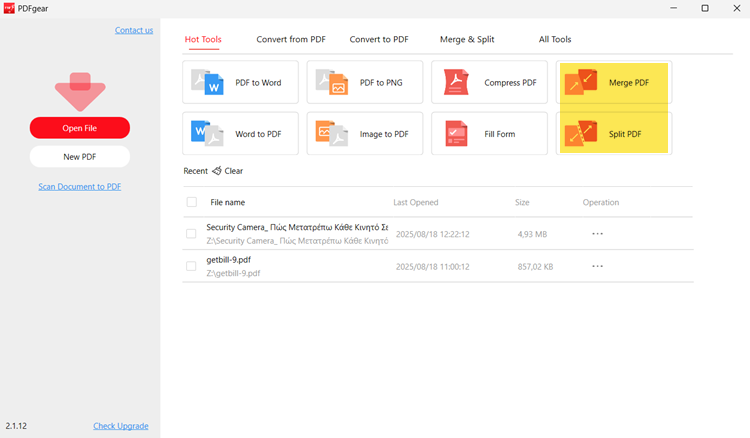Click the large red download arrow graphic
Viewport: 750px width, 438px height.
tap(80, 91)
